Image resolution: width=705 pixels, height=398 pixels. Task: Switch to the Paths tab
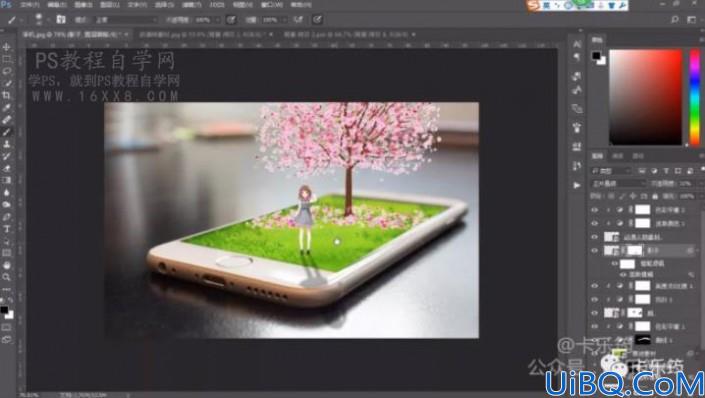(x=638, y=156)
